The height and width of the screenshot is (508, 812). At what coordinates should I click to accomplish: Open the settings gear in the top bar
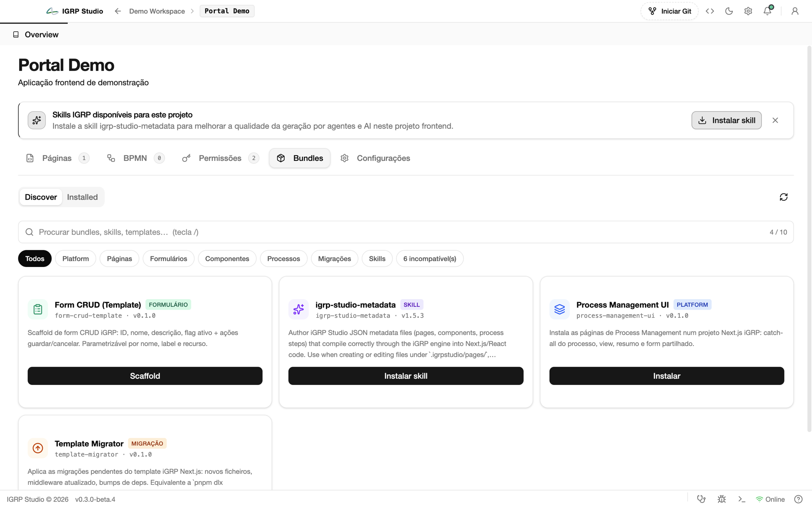(x=748, y=11)
